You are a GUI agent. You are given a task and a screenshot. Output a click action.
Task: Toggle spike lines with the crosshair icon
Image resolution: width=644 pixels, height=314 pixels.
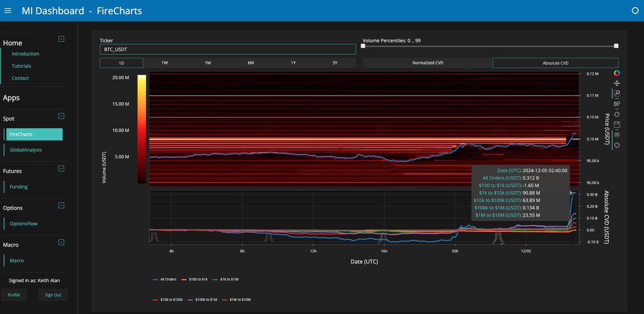tap(617, 145)
